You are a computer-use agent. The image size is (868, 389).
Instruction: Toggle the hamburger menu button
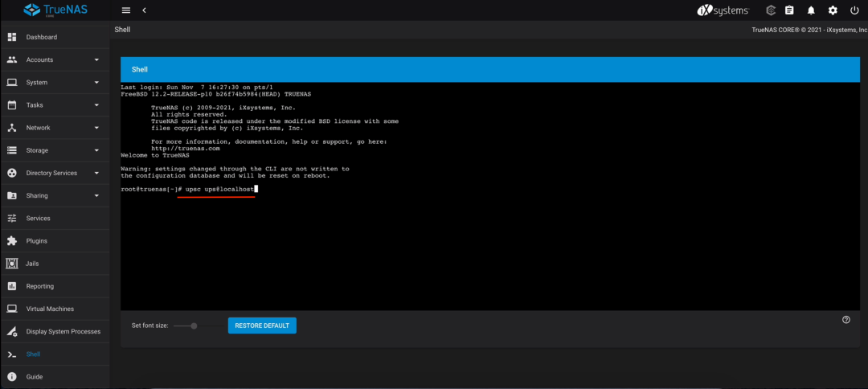tap(126, 10)
